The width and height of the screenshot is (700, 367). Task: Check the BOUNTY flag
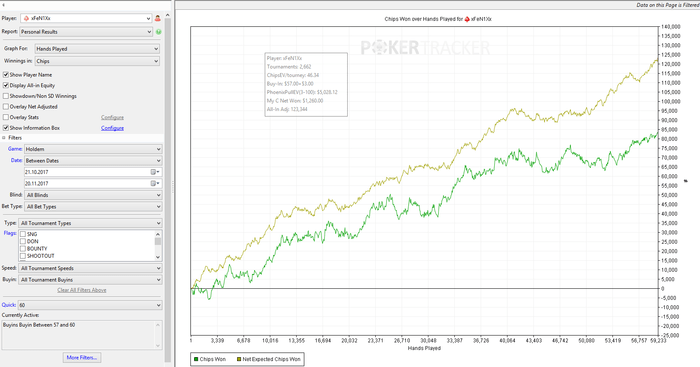coord(23,249)
